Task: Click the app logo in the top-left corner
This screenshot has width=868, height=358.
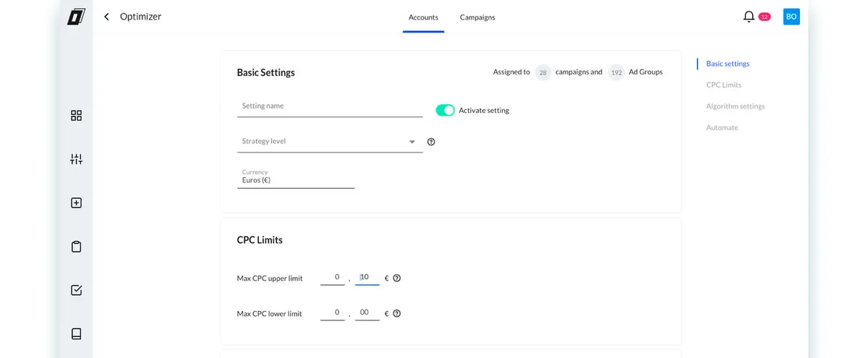Action: click(x=76, y=17)
